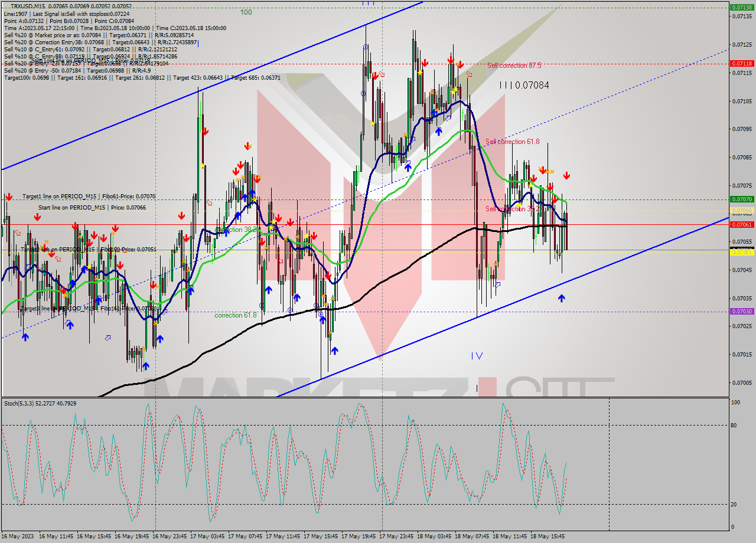Click the '16 May 23:45' time label
The image size is (756, 543).
coord(170,537)
